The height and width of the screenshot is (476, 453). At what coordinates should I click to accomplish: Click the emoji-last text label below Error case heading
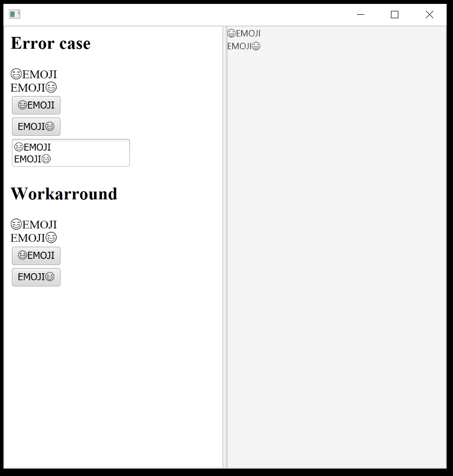point(33,88)
